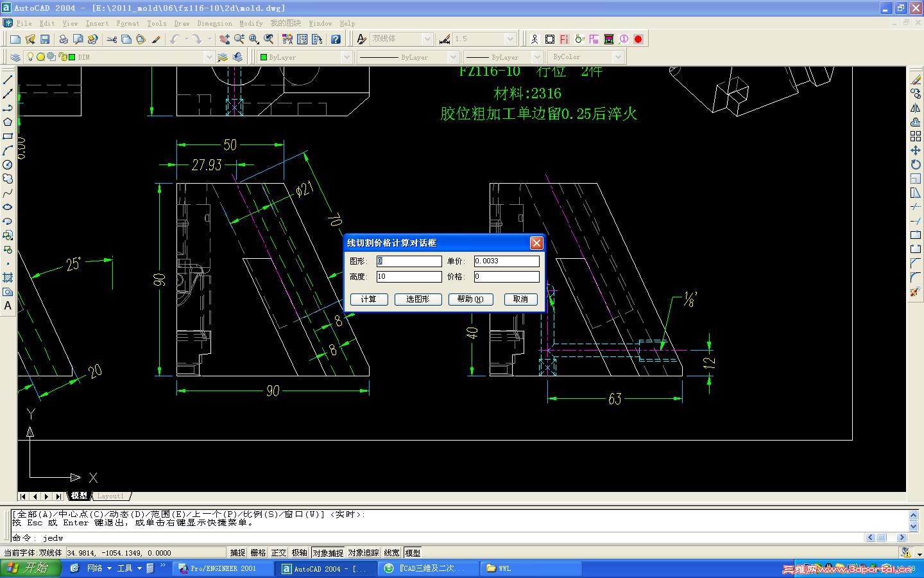Open the File menu
The image size is (924, 578).
(24, 23)
